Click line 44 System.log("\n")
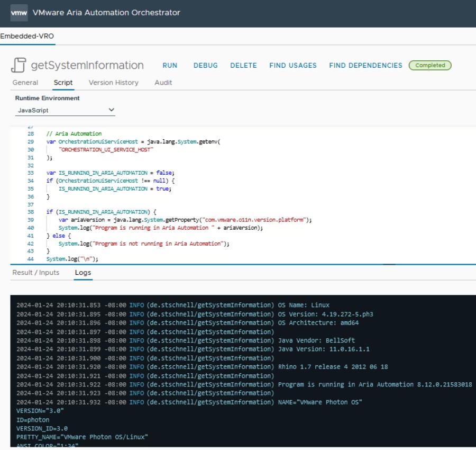The height and width of the screenshot is (450, 476). tap(72, 259)
